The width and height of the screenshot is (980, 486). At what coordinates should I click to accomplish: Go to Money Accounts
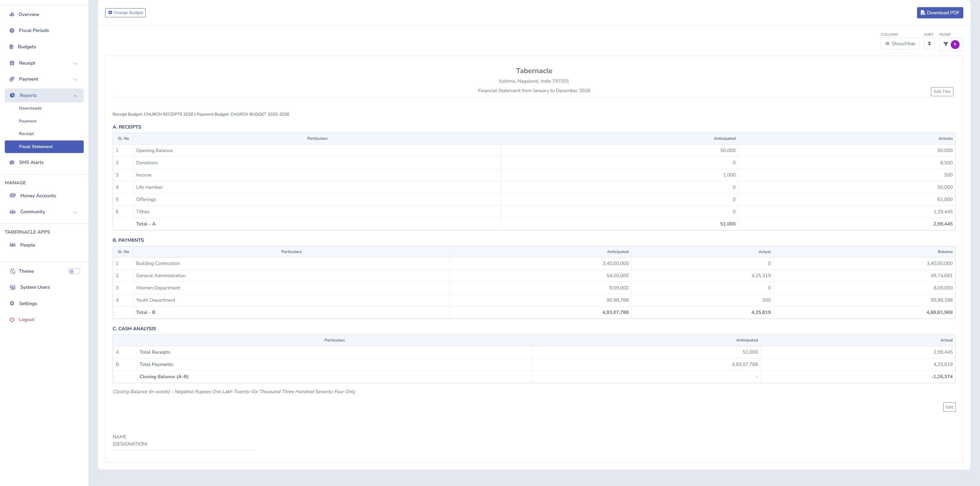[x=38, y=196]
